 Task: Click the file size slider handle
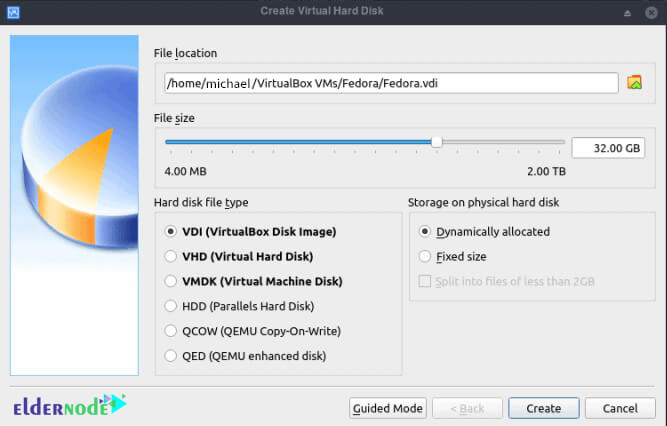coord(436,142)
